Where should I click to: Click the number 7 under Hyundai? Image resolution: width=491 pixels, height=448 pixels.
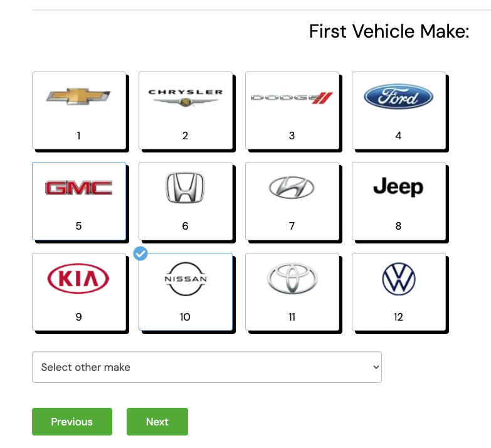pos(292,226)
